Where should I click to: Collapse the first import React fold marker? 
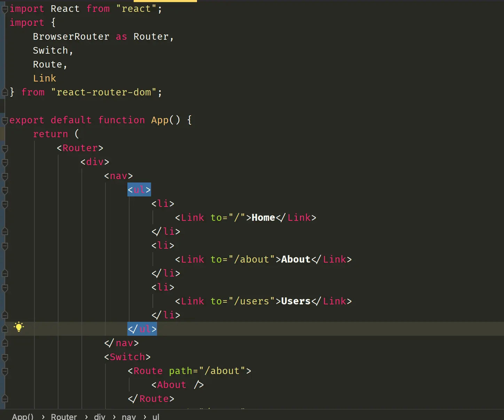click(5, 9)
